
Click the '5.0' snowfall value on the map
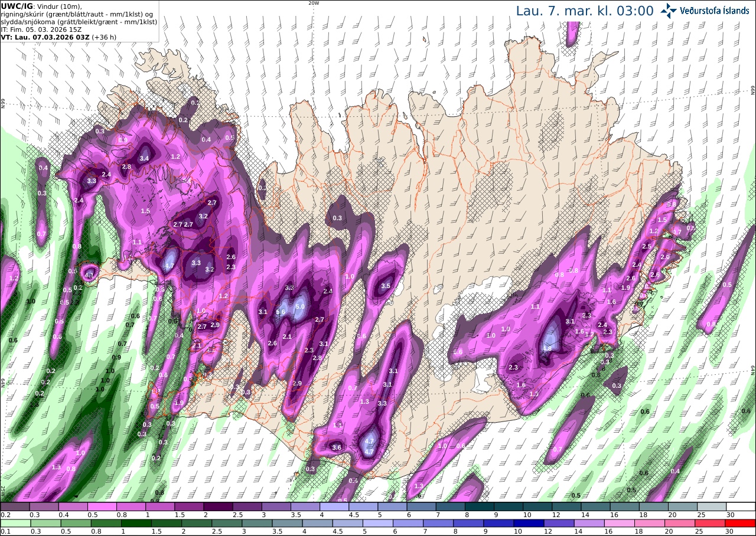[x=299, y=306]
